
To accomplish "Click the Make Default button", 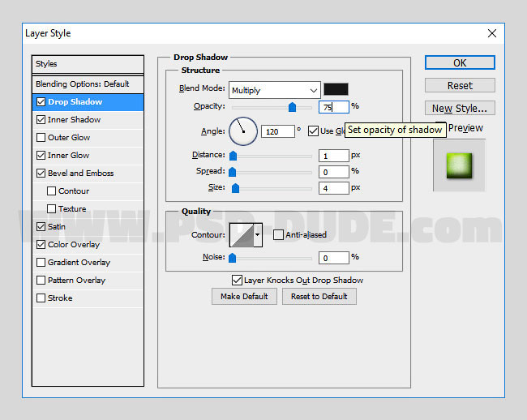I will [x=244, y=297].
